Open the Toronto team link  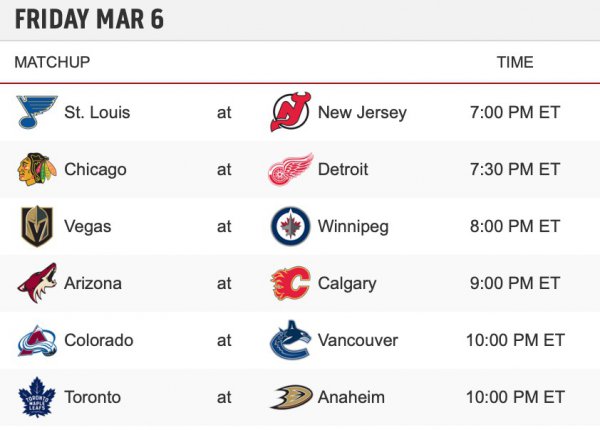coord(92,397)
